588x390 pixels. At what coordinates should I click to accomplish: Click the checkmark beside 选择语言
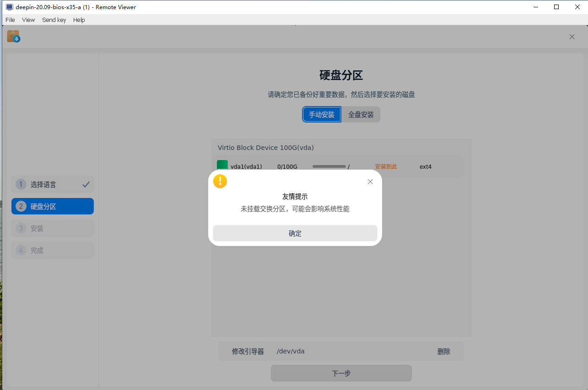(86, 185)
